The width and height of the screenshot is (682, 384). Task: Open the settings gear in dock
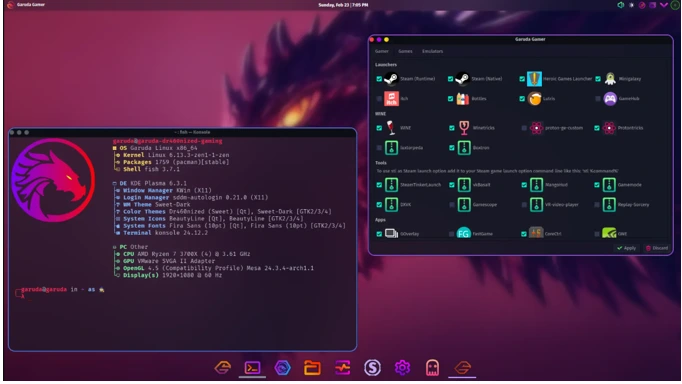click(x=402, y=368)
